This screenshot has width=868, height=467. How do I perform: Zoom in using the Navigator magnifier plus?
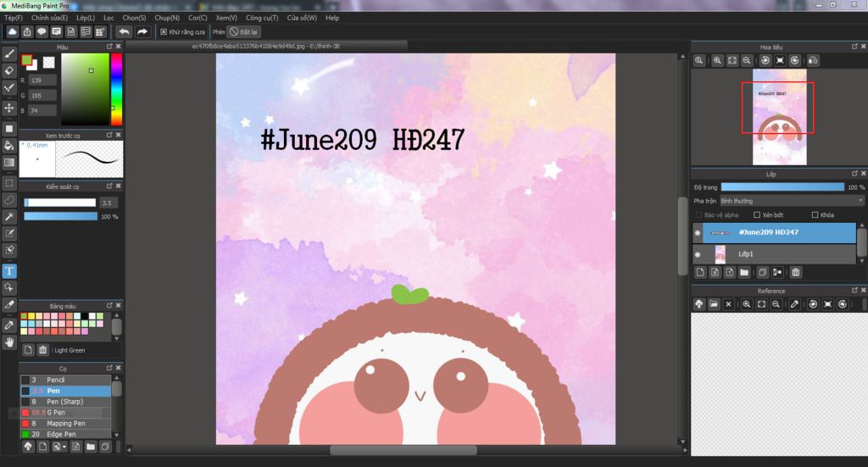point(717,60)
